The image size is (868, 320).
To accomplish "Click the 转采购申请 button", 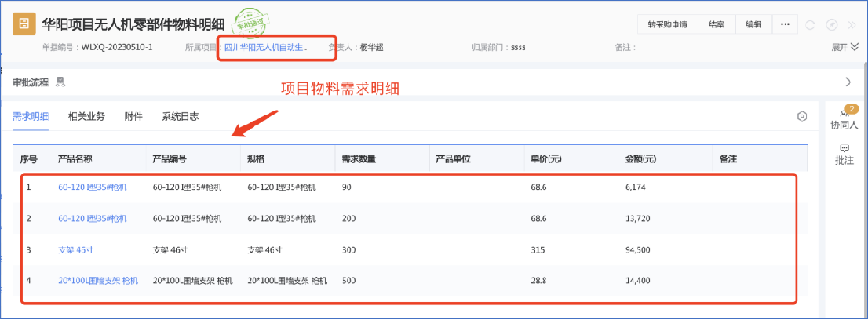I will click(667, 24).
